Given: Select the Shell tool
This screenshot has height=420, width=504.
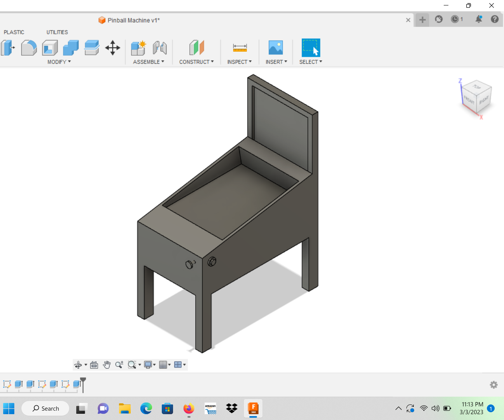Looking at the screenshot, I should coord(50,48).
